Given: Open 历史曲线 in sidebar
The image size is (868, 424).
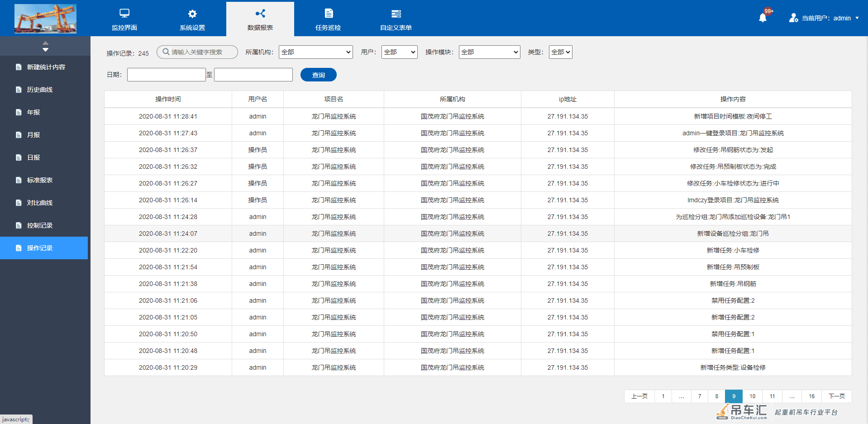Looking at the screenshot, I should [44, 90].
